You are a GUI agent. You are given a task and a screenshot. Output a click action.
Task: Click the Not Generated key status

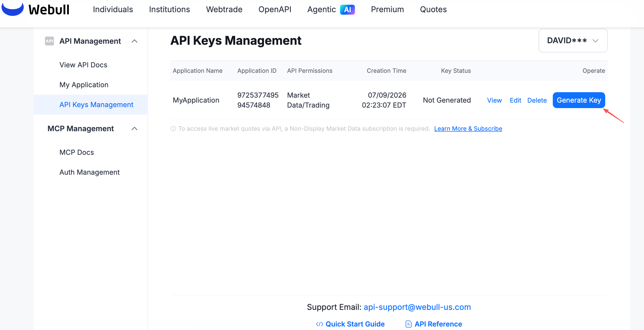coord(447,100)
